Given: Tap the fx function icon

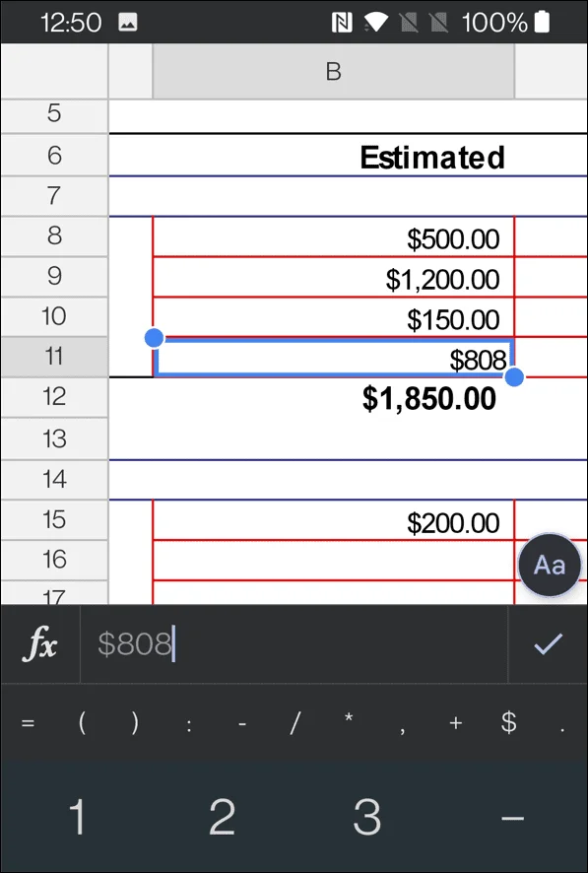Looking at the screenshot, I should (39, 644).
